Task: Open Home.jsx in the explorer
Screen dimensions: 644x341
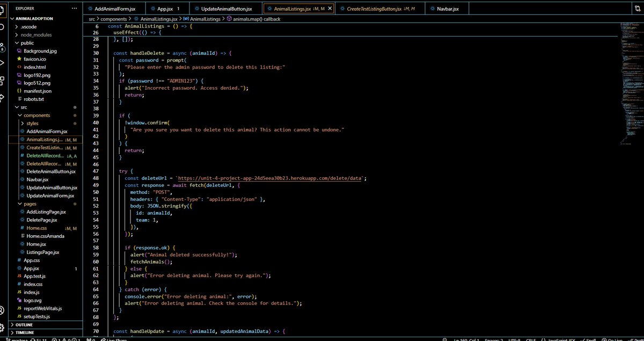Action: (36, 244)
